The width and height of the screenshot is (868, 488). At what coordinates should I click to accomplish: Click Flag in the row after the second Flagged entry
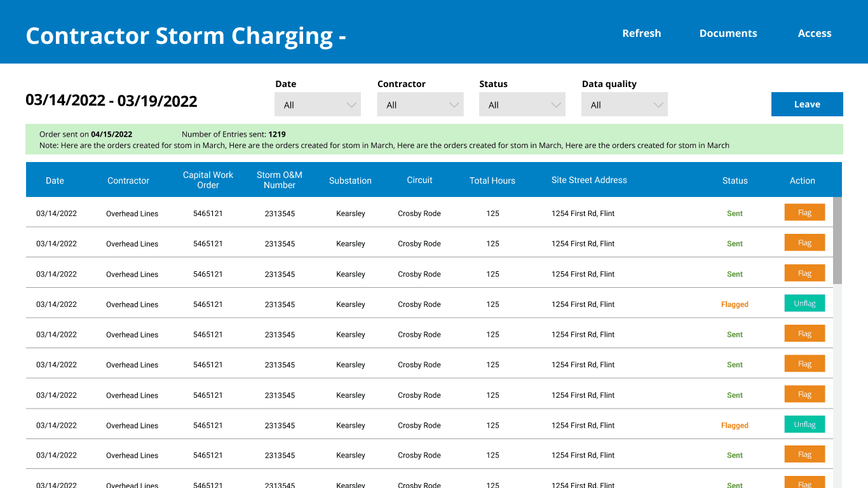(805, 454)
